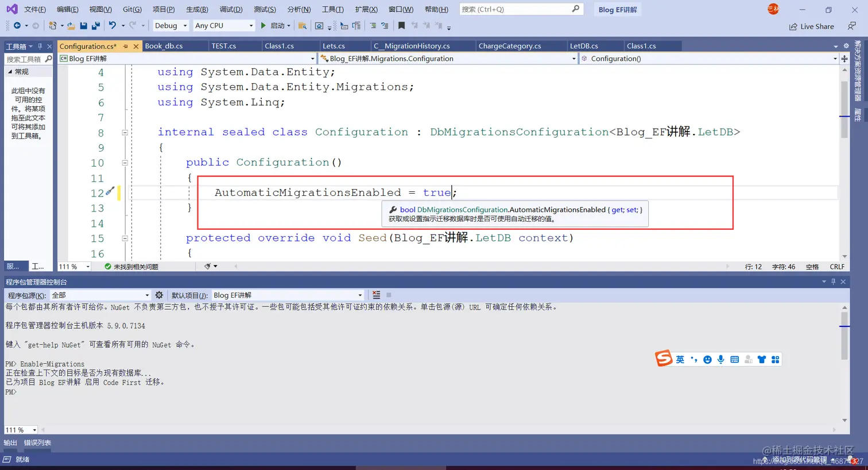
Task: Toggle Sogou English/Chinese mode indicator
Action: click(680, 360)
